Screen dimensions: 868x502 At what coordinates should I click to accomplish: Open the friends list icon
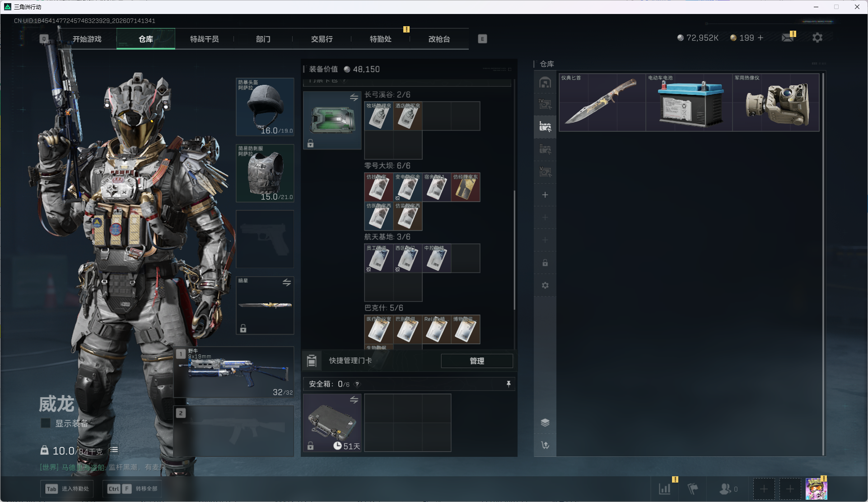[x=725, y=489]
